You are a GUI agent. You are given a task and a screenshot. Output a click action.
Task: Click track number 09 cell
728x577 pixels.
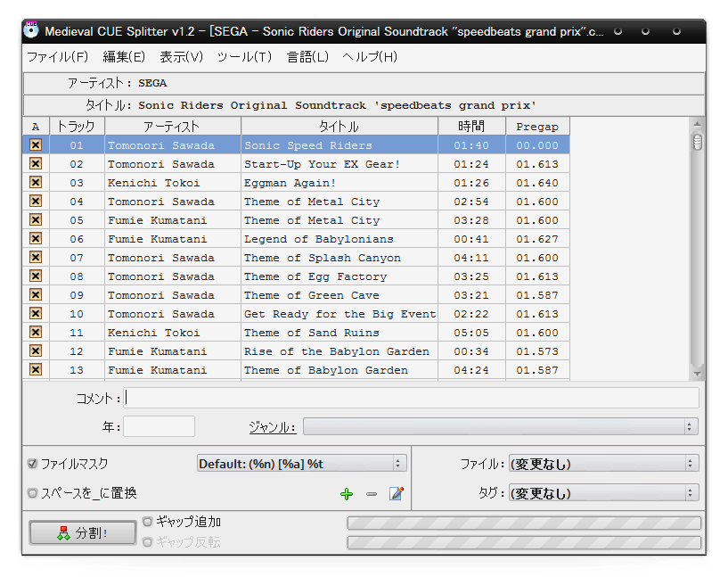(x=77, y=295)
